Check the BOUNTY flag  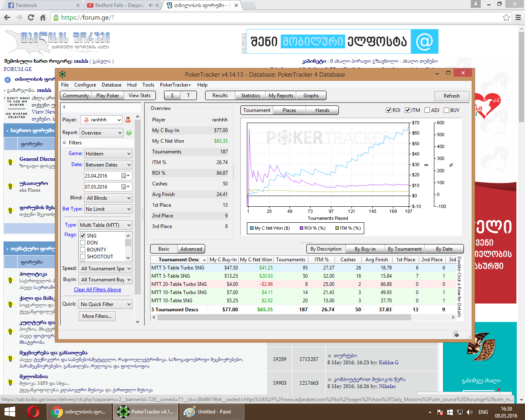(83, 250)
